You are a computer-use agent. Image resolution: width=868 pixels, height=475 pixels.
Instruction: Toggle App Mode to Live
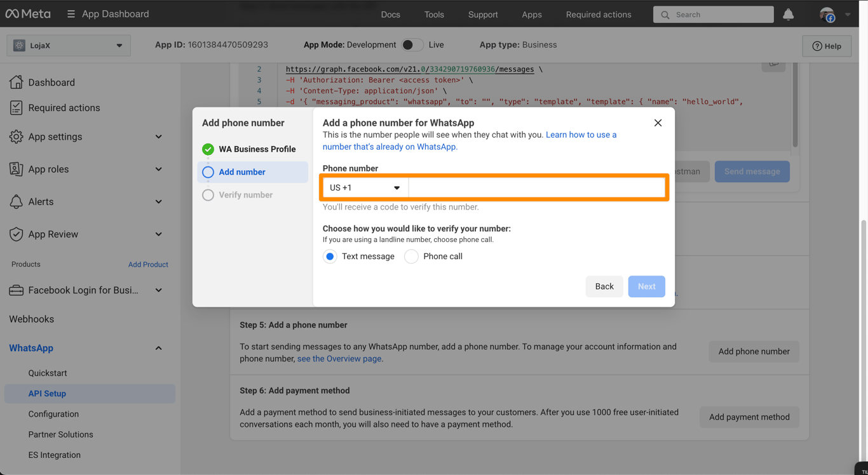point(412,45)
